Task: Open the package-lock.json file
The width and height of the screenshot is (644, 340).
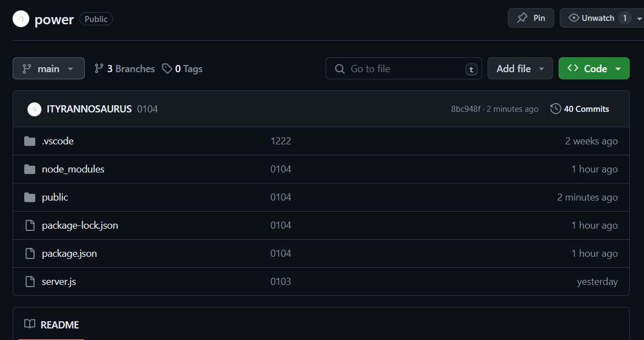Action: tap(80, 225)
